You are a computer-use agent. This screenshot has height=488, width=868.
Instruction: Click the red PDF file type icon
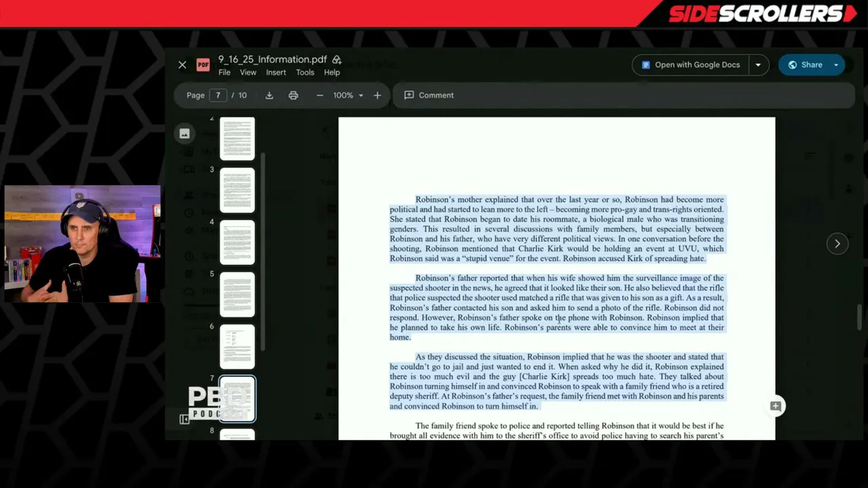pos(203,65)
